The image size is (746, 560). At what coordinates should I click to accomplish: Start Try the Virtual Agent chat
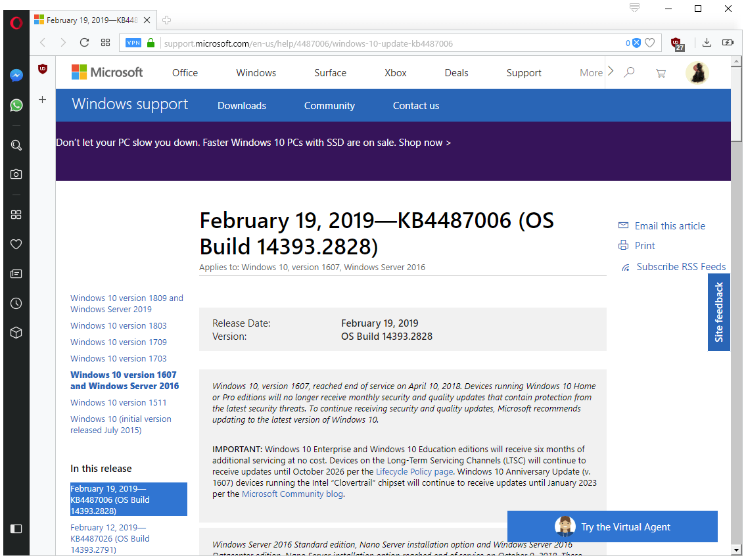[613, 526]
